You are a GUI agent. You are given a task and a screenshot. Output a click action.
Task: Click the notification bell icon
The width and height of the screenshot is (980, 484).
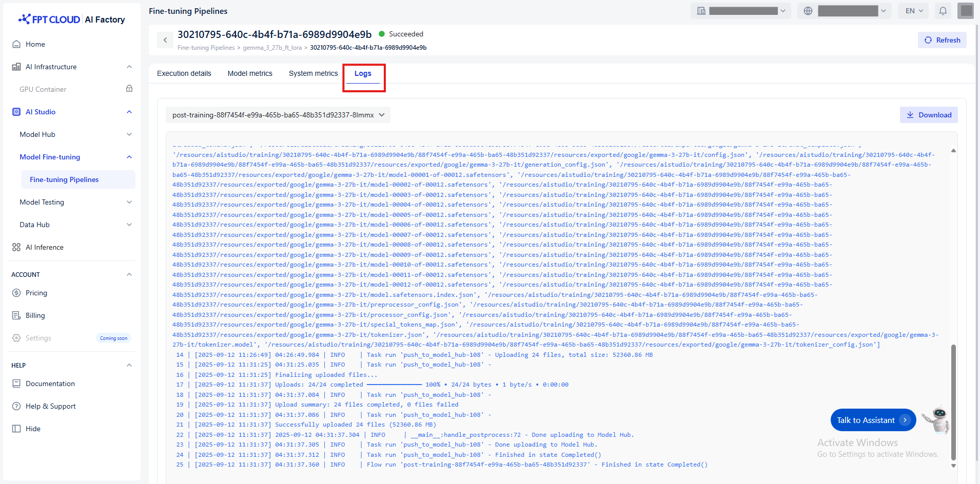[x=943, y=11]
